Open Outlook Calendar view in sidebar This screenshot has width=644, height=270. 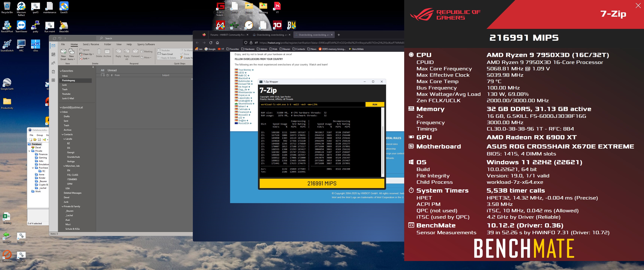click(53, 54)
